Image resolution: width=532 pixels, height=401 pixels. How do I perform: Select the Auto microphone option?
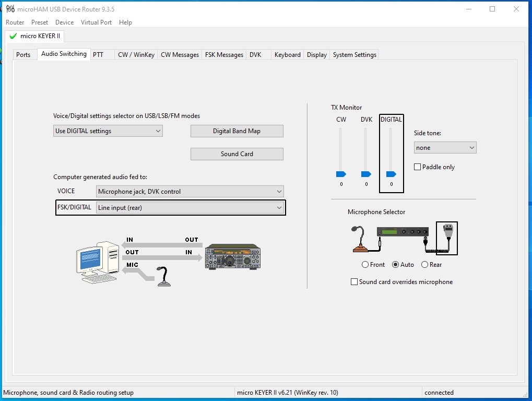[x=395, y=265]
